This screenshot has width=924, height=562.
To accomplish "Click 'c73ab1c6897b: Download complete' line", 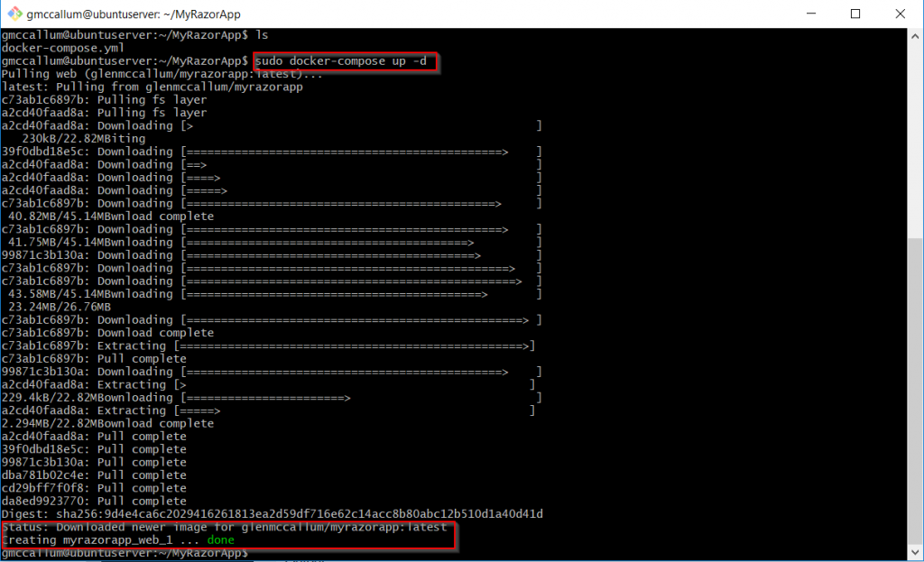I will point(107,334).
